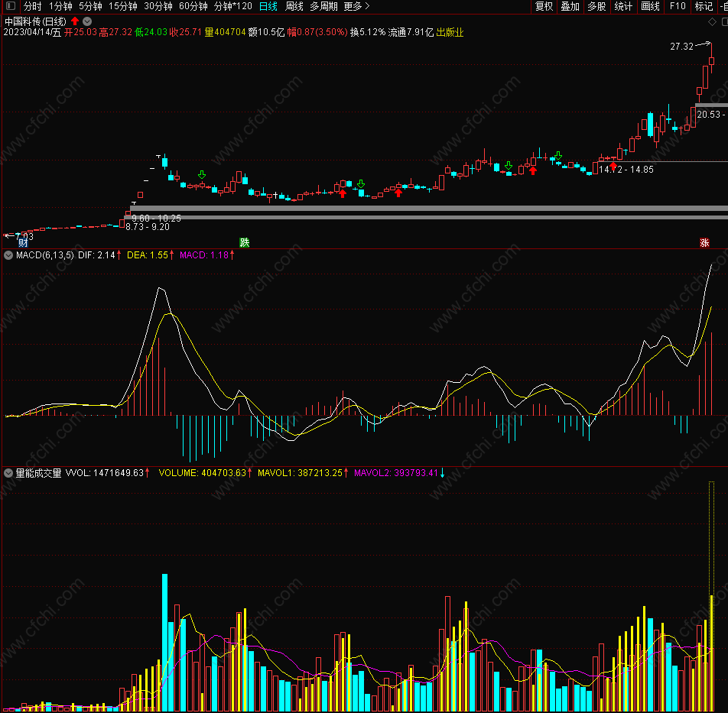The width and height of the screenshot is (728, 713).
Task: Open the 画线 drawing tools
Action: (650, 6)
